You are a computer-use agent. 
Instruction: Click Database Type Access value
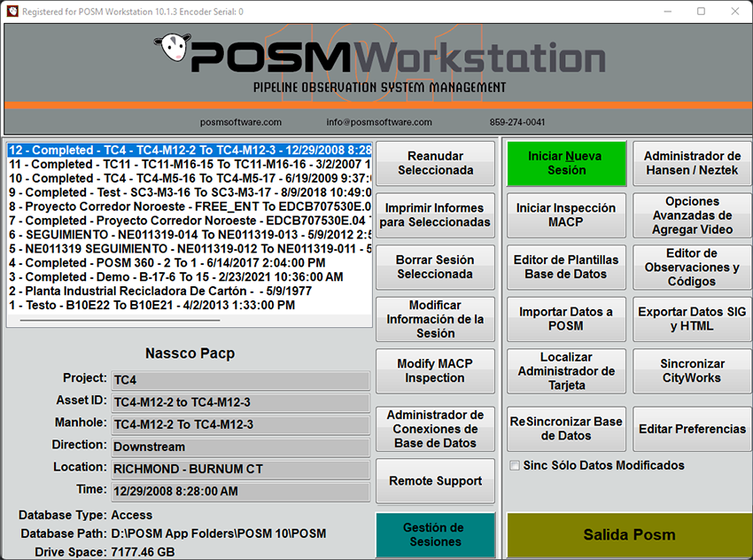132,515
